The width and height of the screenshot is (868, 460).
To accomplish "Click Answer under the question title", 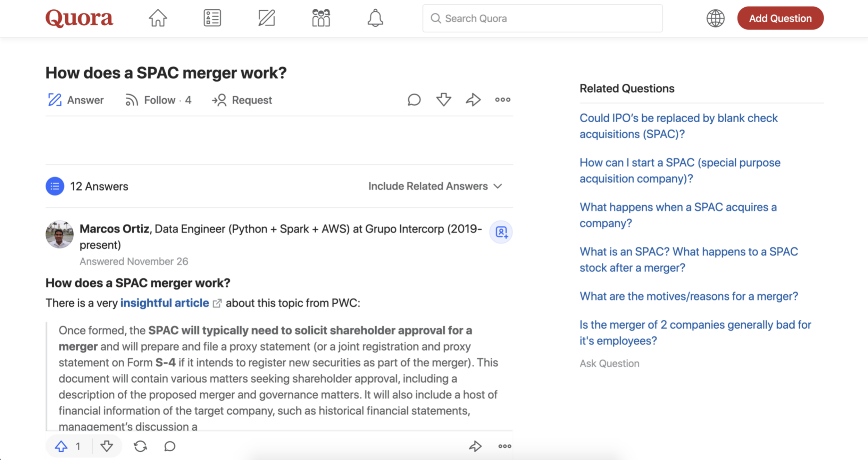I will (76, 100).
